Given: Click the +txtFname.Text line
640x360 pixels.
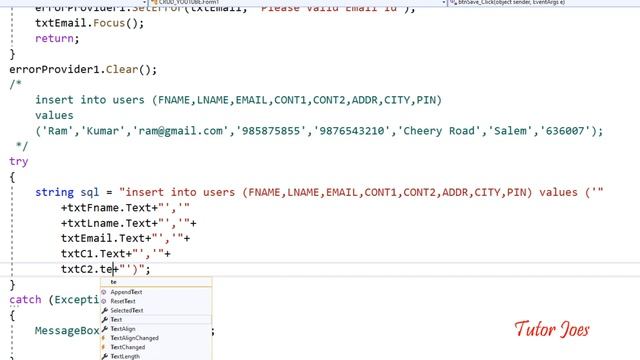Looking at the screenshot, I should click(x=125, y=208).
